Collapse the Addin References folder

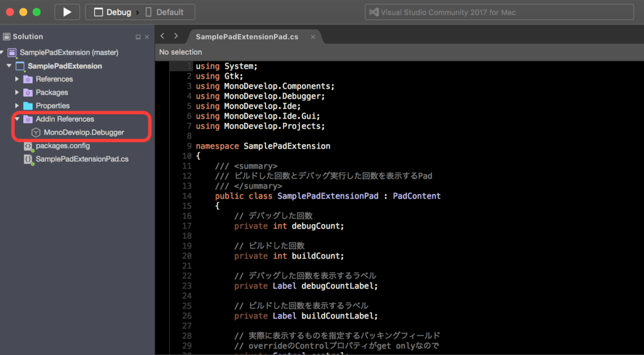click(17, 119)
